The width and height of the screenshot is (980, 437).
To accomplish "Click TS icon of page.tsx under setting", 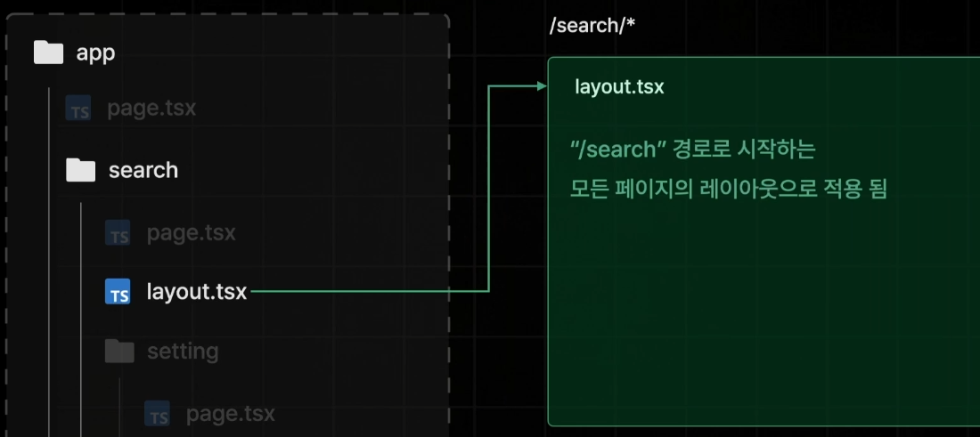I will click(157, 413).
